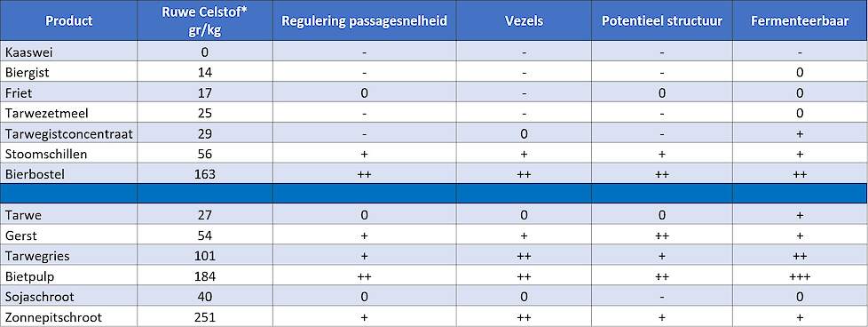Viewport: 868px width, 327px height.
Task: Click the Zonnepitschroot value 251
Action: pyautogui.click(x=205, y=316)
